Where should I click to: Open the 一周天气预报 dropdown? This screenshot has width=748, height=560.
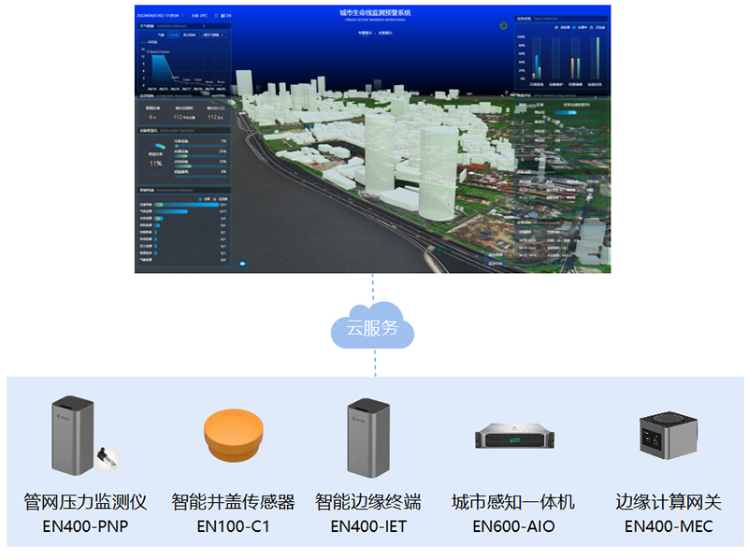point(212,34)
